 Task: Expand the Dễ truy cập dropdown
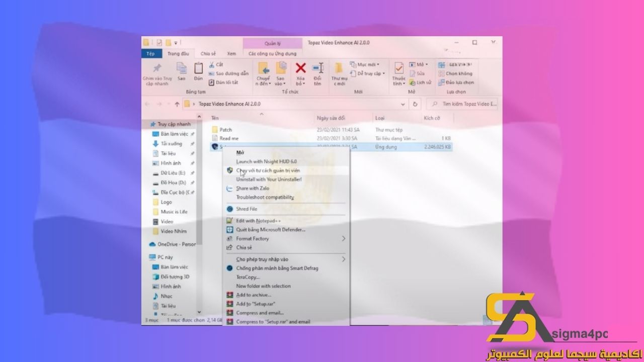point(368,73)
